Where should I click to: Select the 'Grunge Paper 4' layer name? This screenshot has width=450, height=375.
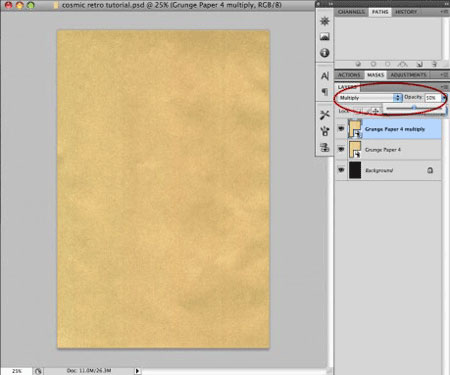click(x=383, y=150)
